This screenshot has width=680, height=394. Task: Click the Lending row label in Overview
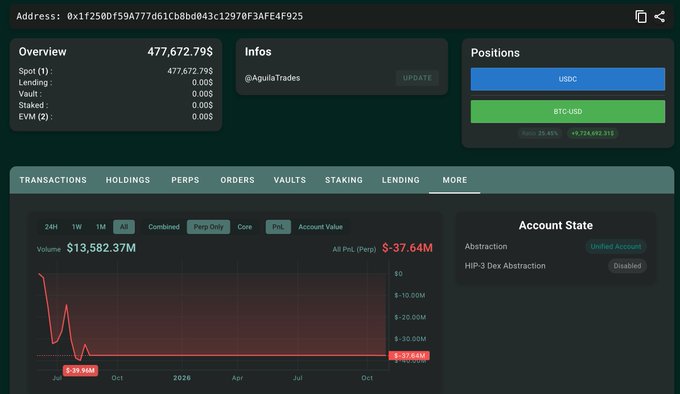point(35,82)
